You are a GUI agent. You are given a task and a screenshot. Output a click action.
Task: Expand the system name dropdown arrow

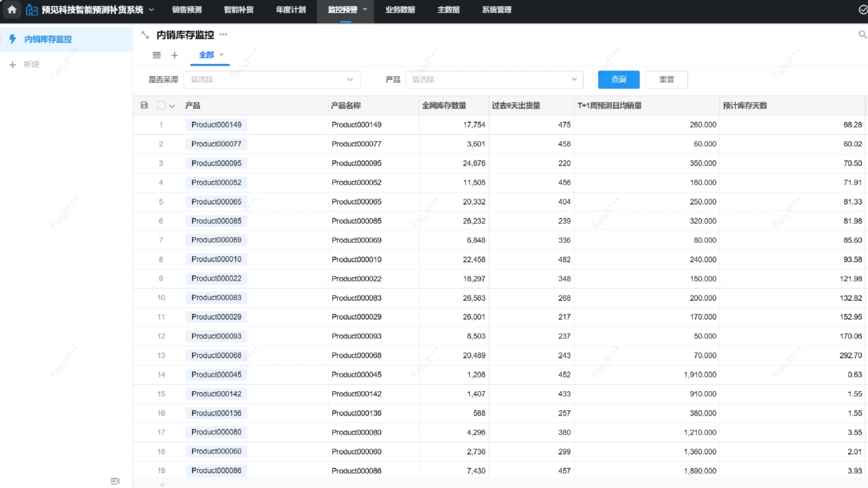pyautogui.click(x=151, y=10)
